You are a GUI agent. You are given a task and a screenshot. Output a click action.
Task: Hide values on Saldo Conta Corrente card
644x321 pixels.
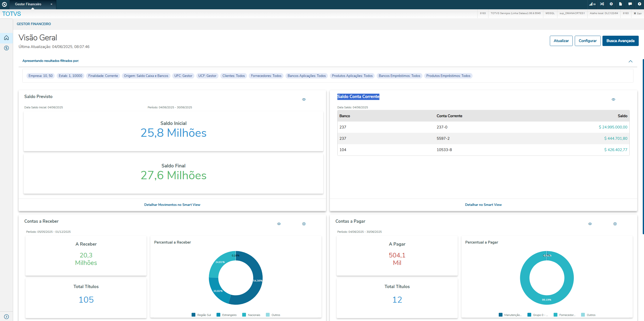(x=613, y=99)
